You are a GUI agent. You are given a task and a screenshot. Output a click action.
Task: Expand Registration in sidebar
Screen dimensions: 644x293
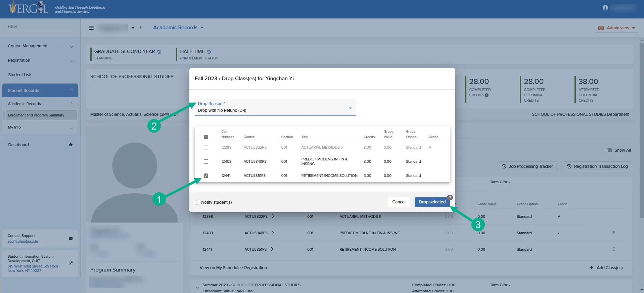[40, 60]
